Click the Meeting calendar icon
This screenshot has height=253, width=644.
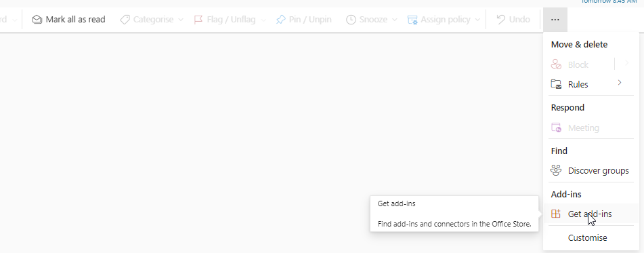(x=556, y=128)
